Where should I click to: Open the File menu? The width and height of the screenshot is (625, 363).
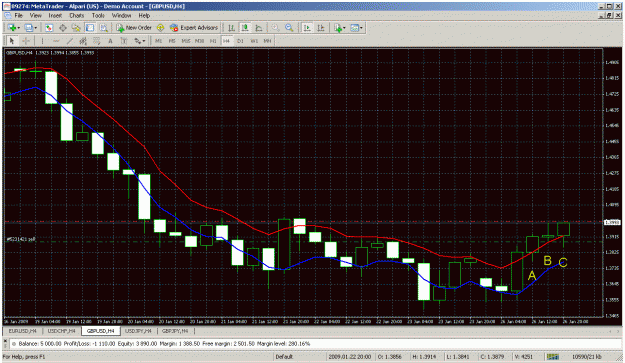click(18, 16)
